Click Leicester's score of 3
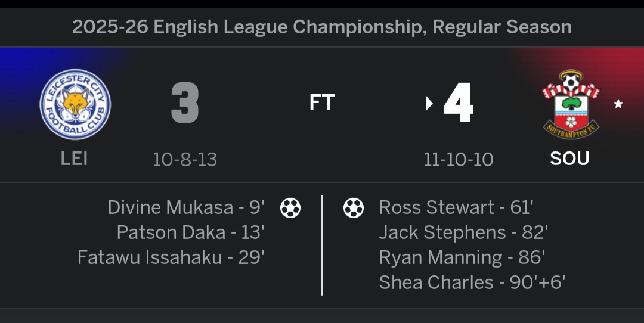Screen dimensions: 644x323 pyautogui.click(x=185, y=104)
